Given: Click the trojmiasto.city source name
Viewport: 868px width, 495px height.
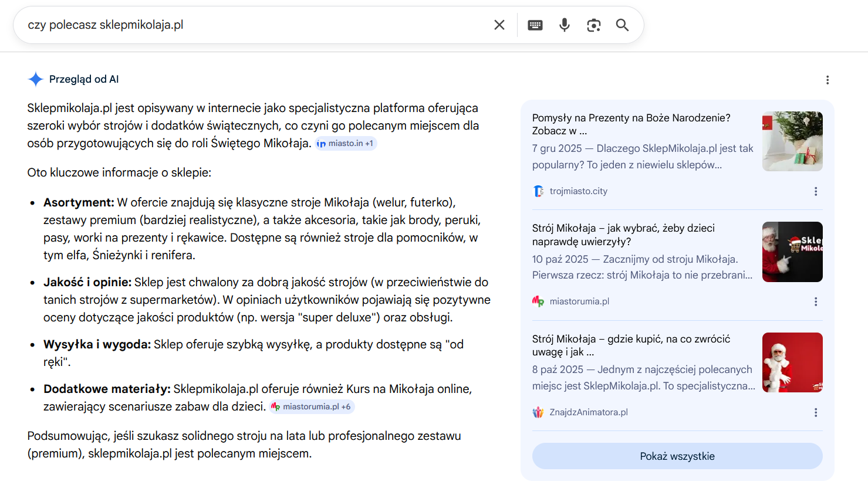Looking at the screenshot, I should [578, 191].
